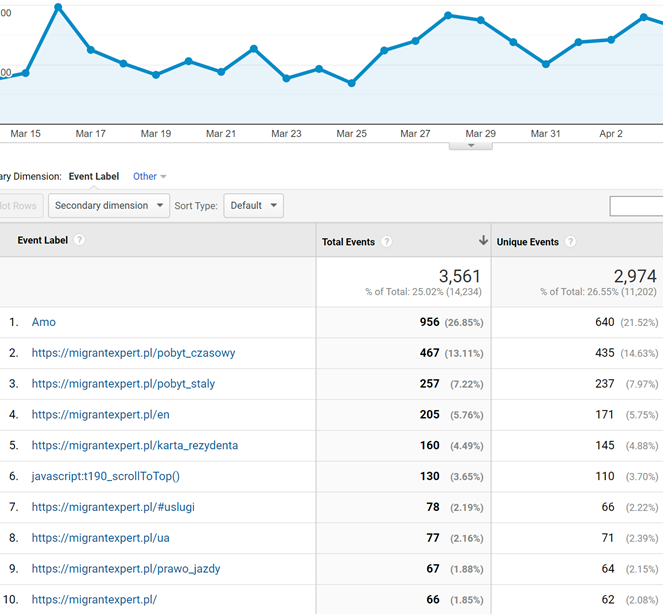Open the Sort Type Default dropdown
663x614 pixels.
point(253,206)
